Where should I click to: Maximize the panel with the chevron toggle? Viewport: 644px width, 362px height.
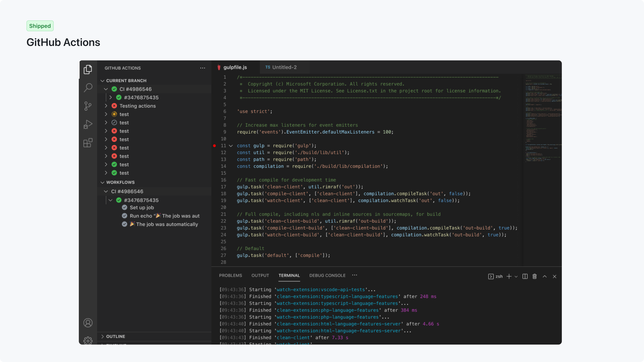pyautogui.click(x=544, y=277)
